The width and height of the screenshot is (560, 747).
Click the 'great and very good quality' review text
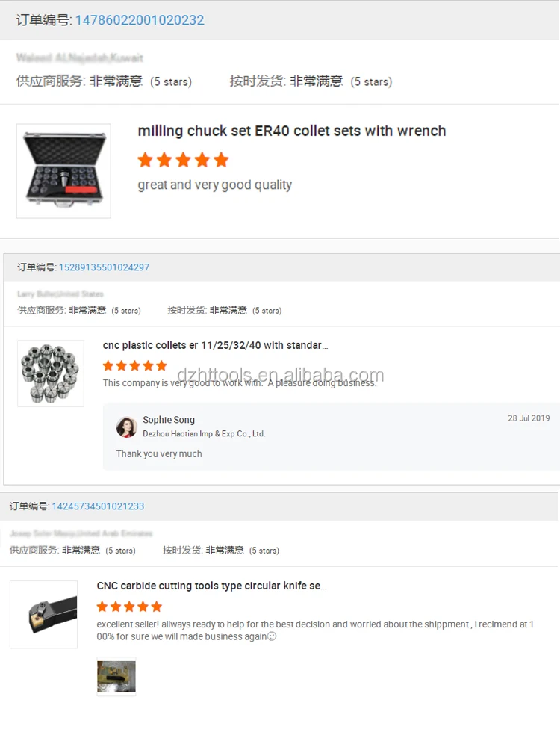tap(215, 185)
